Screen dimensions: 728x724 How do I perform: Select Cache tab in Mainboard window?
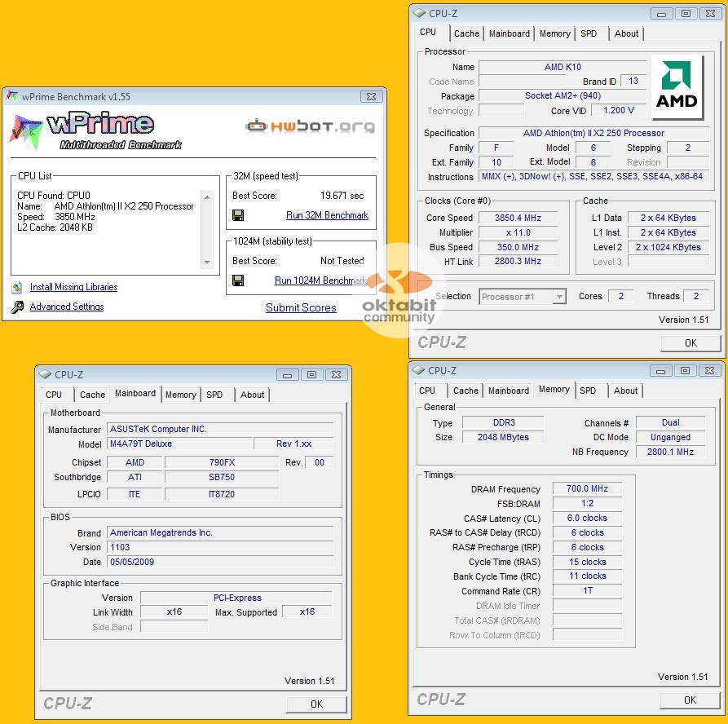92,395
